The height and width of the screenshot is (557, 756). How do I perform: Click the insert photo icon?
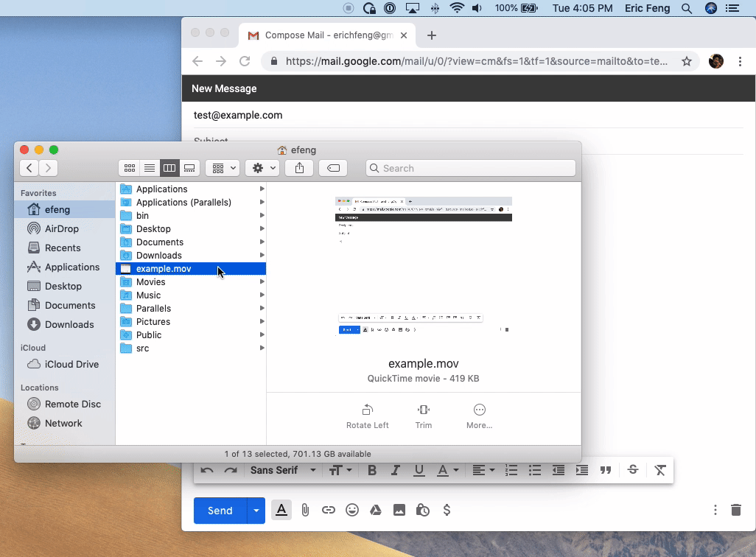coord(399,510)
